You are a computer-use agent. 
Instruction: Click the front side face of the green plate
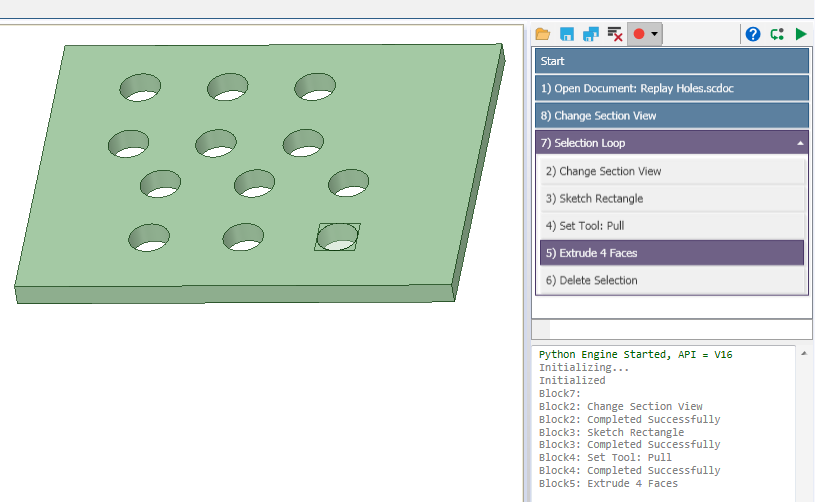point(234,294)
